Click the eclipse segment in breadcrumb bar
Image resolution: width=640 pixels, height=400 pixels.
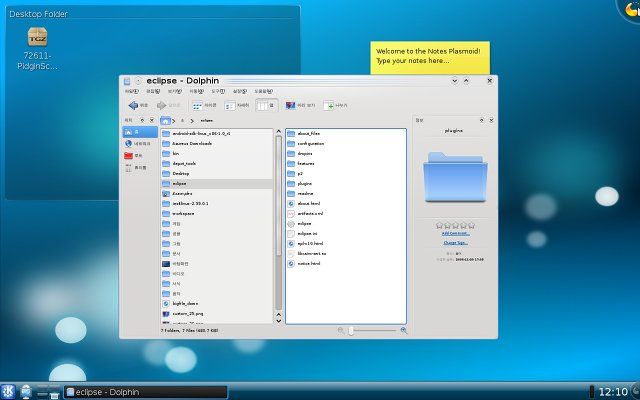click(207, 121)
